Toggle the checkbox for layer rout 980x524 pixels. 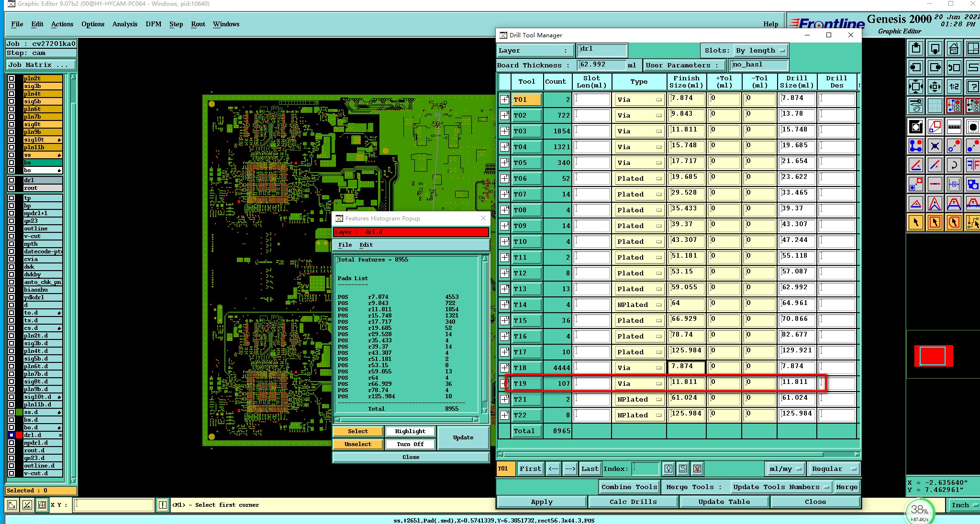(11, 188)
